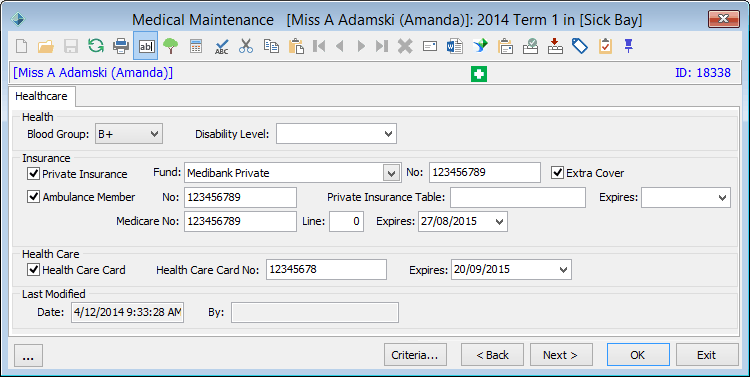Click the clipboard with card icon
Image resolution: width=750 pixels, height=377 pixels.
coord(505,46)
